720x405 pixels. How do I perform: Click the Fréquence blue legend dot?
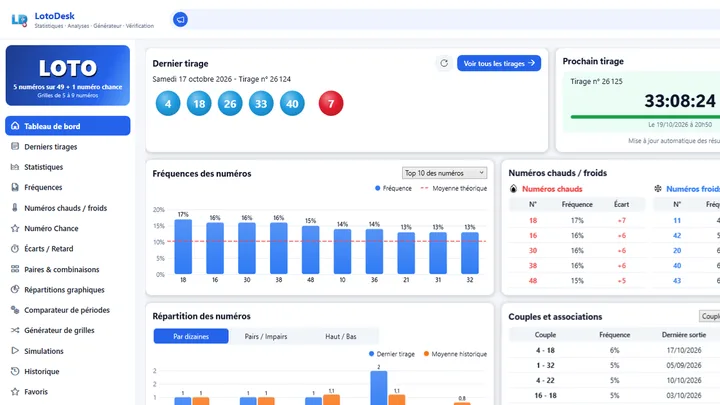coord(377,188)
